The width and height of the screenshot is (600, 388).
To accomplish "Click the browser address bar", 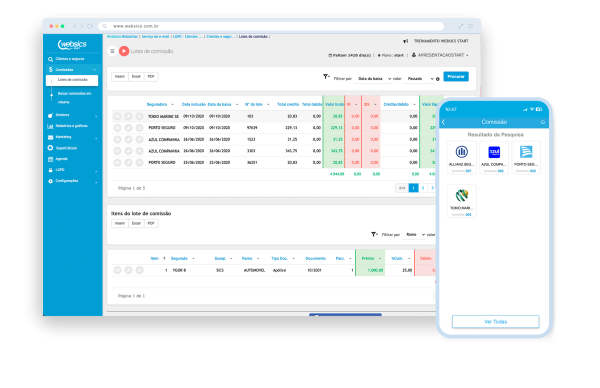I will point(271,26).
